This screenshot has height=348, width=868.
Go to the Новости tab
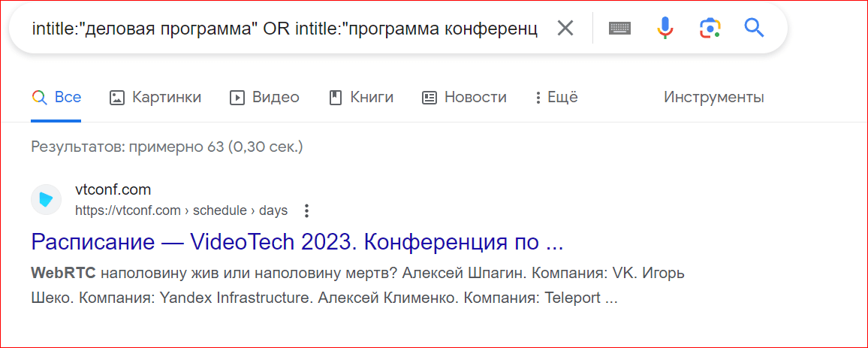(464, 98)
